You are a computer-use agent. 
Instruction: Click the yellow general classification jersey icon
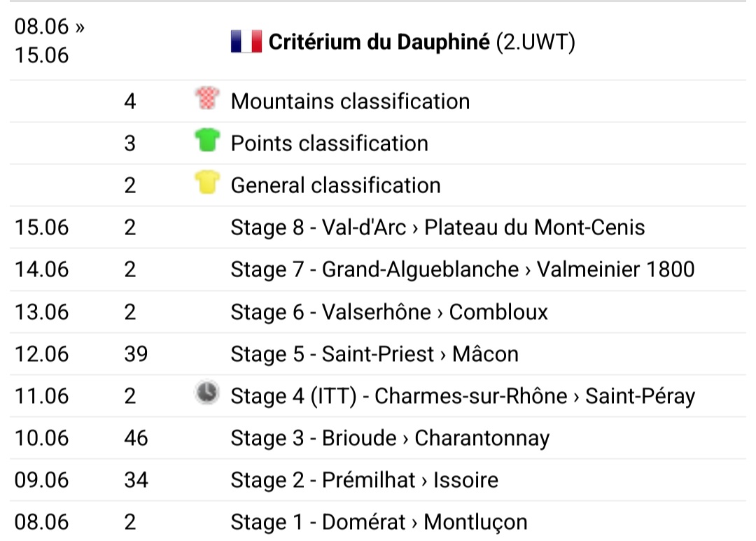pos(207,182)
